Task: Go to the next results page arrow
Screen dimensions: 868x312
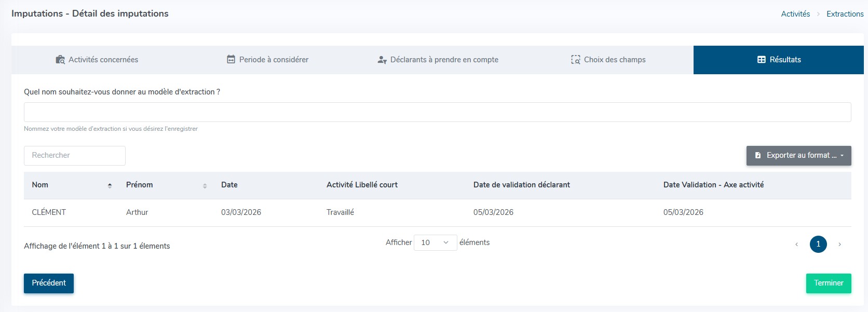Action: point(839,244)
